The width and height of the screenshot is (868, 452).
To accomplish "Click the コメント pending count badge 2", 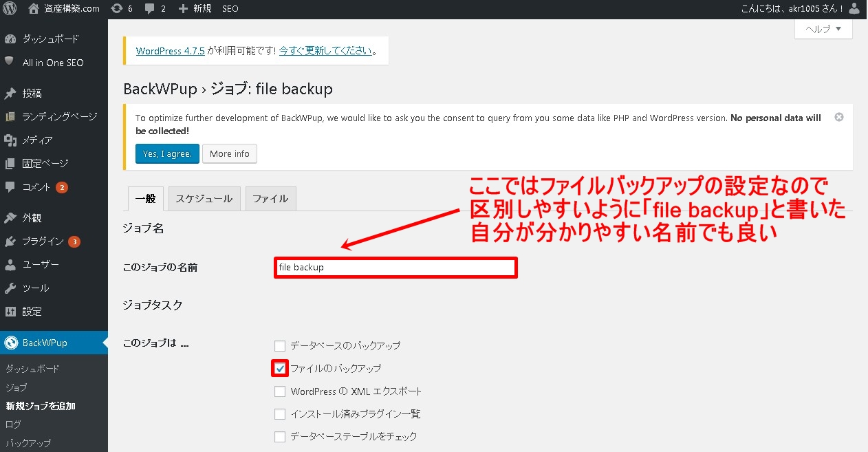I will [x=62, y=187].
